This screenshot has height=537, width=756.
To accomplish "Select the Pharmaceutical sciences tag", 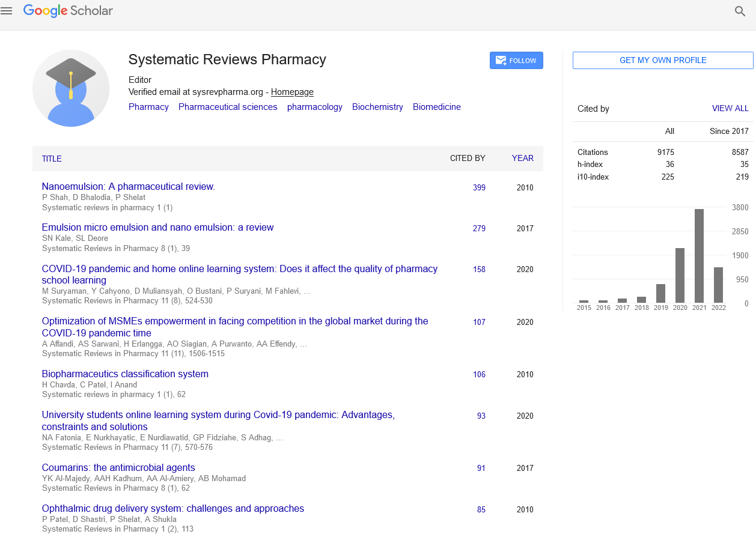I will [x=228, y=107].
